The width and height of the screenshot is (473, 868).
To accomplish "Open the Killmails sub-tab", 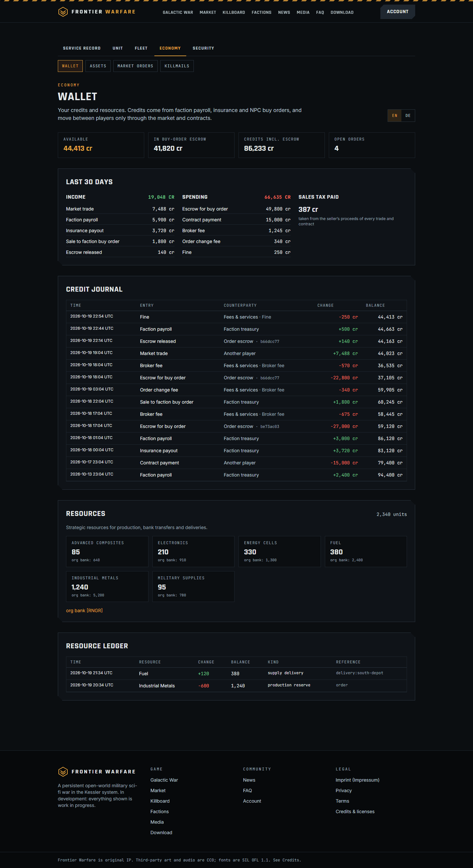I will [x=177, y=66].
